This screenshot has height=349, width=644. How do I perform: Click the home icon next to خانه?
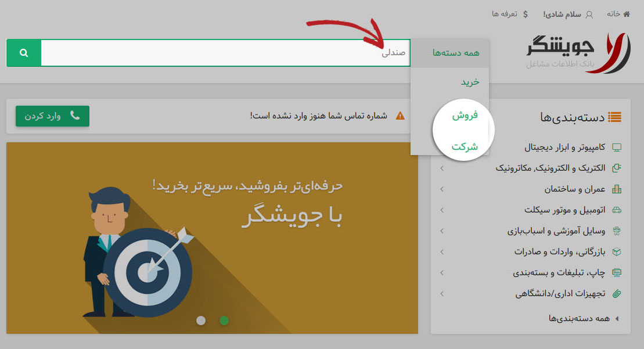tap(627, 14)
